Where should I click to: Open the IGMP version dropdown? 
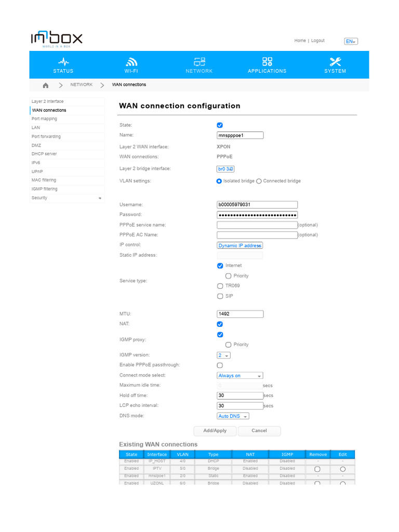(223, 355)
